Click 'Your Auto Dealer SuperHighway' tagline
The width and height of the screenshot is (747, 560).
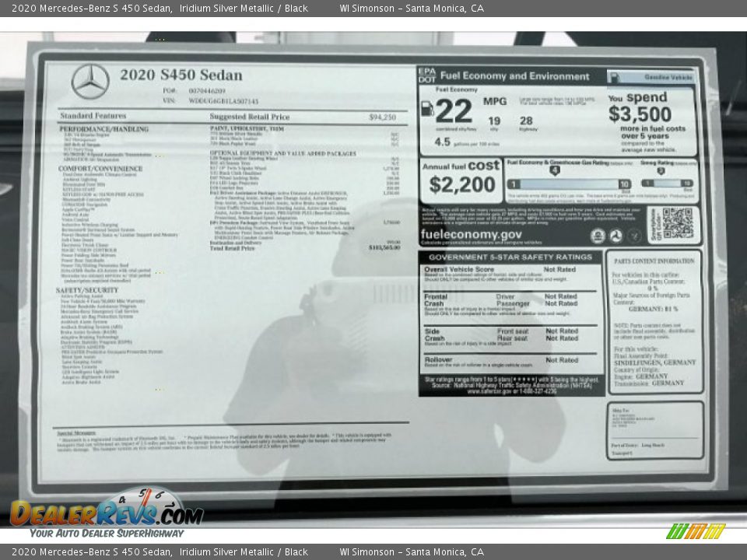click(107, 534)
